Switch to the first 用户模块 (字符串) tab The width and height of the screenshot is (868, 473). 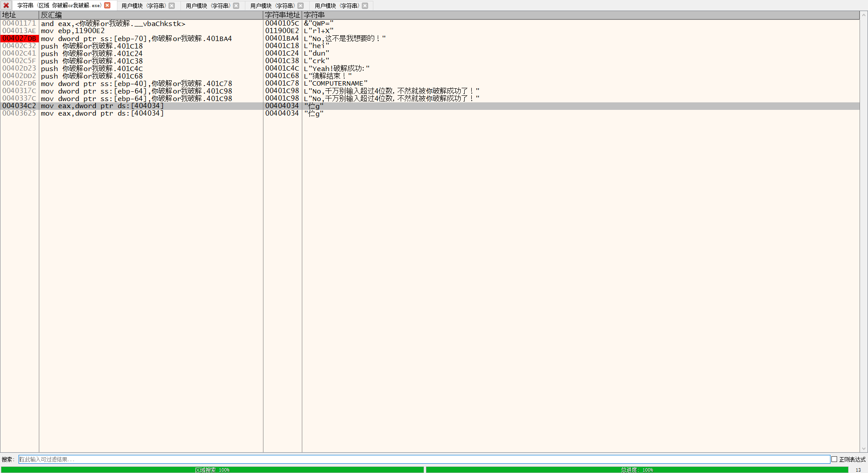click(x=143, y=6)
